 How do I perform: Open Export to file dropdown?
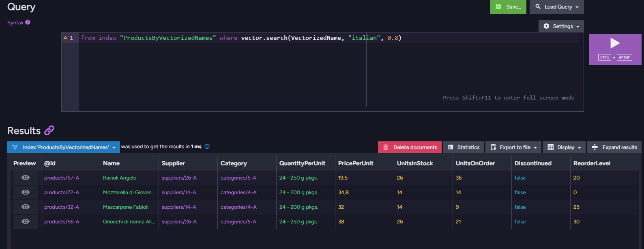[513, 147]
